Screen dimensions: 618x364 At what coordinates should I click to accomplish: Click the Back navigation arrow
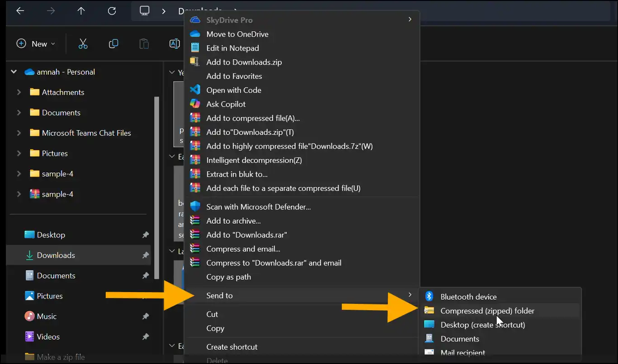20,11
